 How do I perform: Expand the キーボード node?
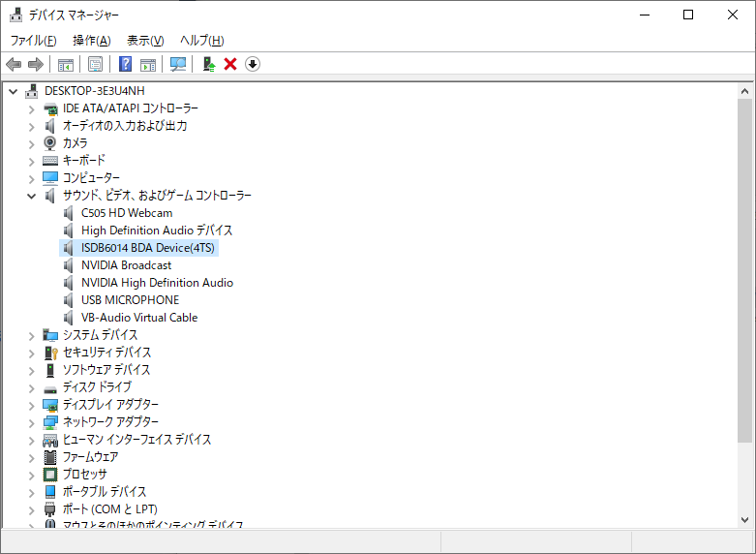click(32, 162)
